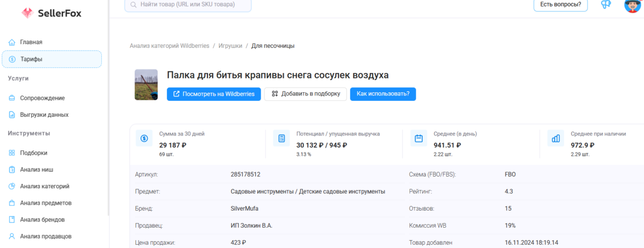Select Тарифы in the sidebar
Image resolution: width=644 pixels, height=248 pixels.
(31, 59)
